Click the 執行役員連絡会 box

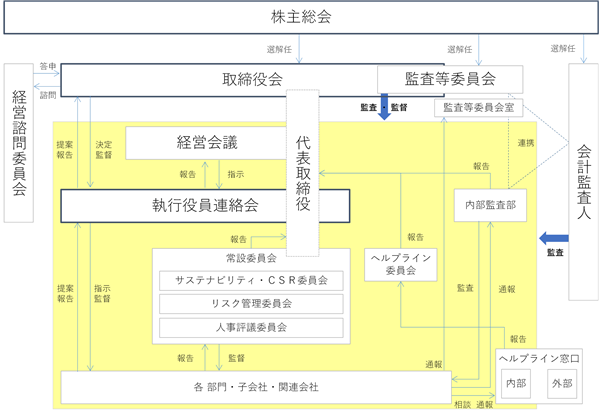[x=206, y=206]
